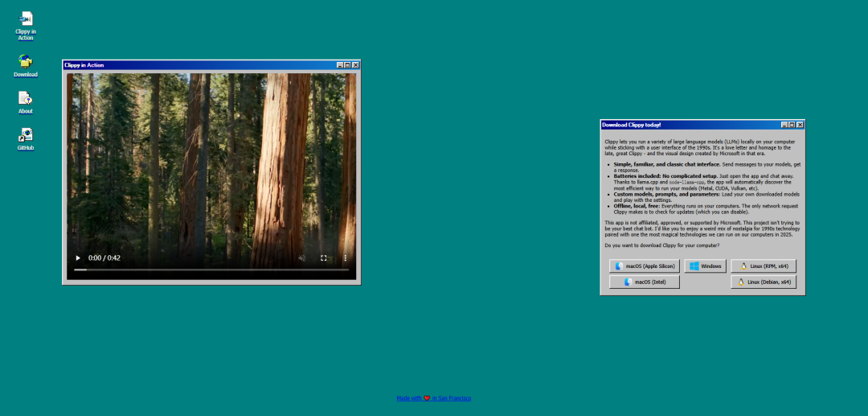Image resolution: width=868 pixels, height=416 pixels.
Task: Click the 0:00 / 0:42 video time display
Action: 104,258
